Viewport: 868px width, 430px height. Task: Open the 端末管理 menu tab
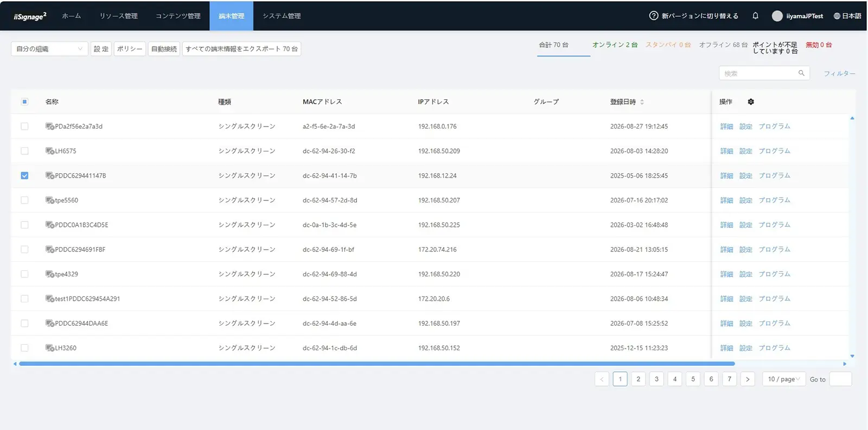click(x=231, y=16)
